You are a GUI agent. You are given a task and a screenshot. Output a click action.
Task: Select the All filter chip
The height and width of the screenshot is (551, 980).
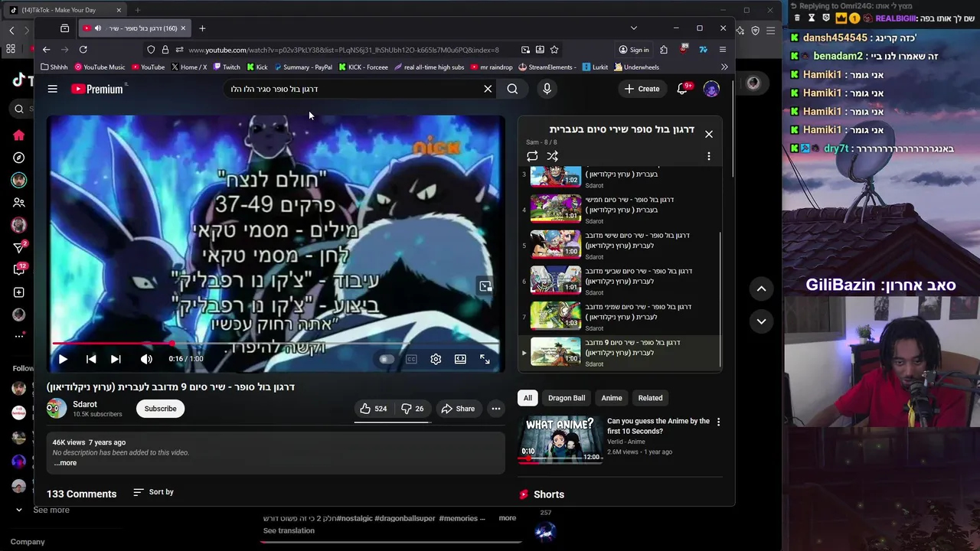[528, 398]
